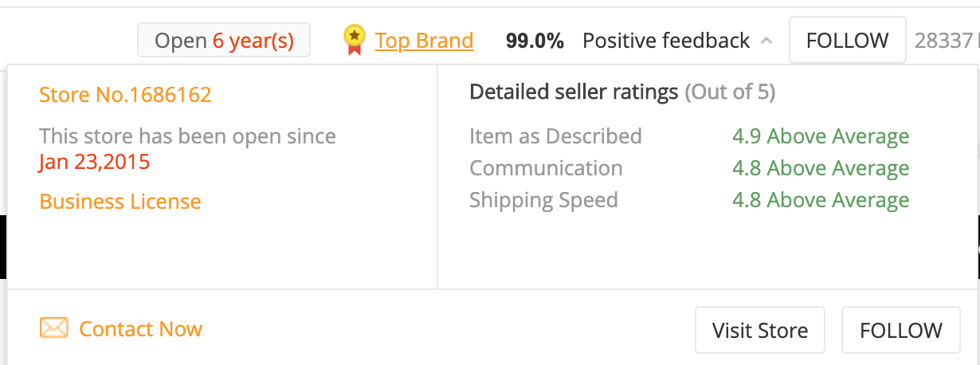Viewport: 980px width, 365px height.
Task: Click the 4.9 Above Average rating
Action: pos(821,136)
